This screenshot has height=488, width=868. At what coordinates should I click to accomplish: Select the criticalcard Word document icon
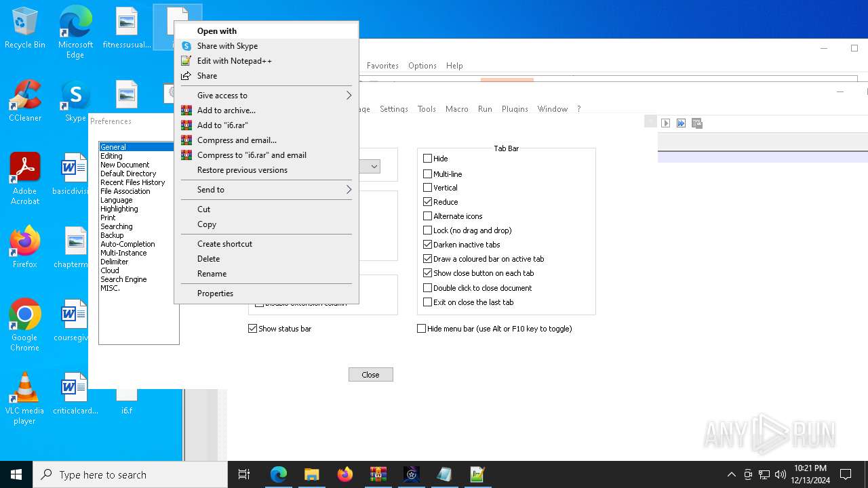click(x=75, y=394)
